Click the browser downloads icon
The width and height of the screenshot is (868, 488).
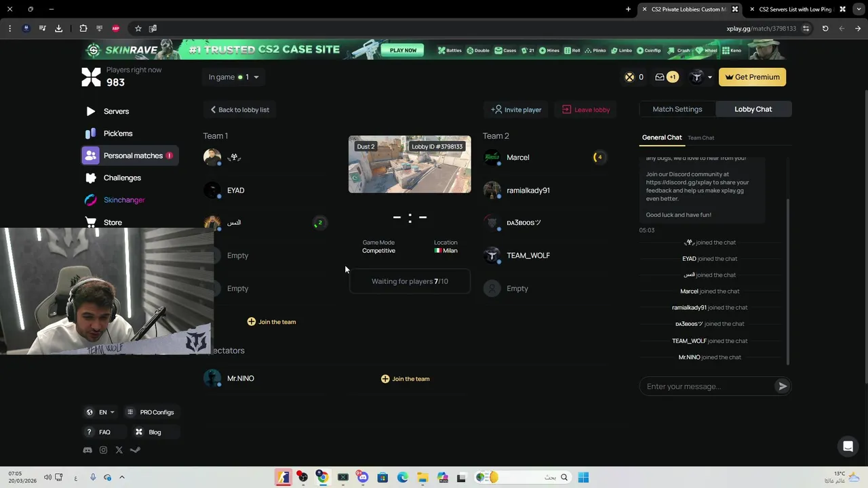[58, 28]
